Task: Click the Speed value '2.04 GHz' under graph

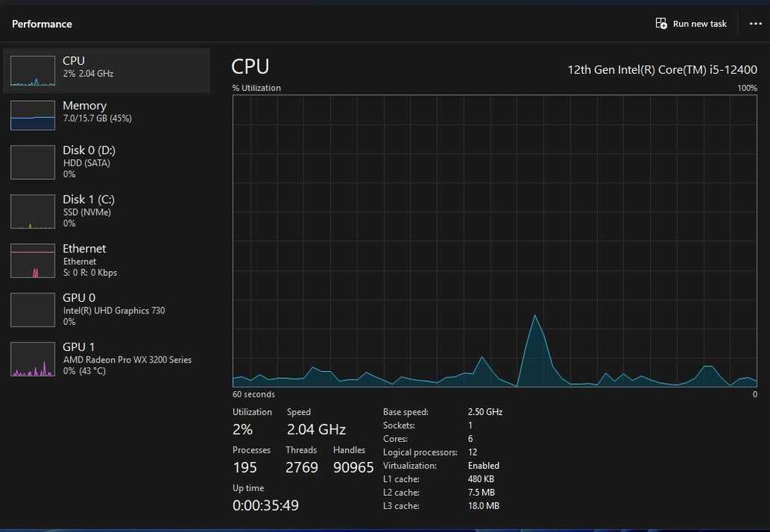Action: (x=316, y=430)
